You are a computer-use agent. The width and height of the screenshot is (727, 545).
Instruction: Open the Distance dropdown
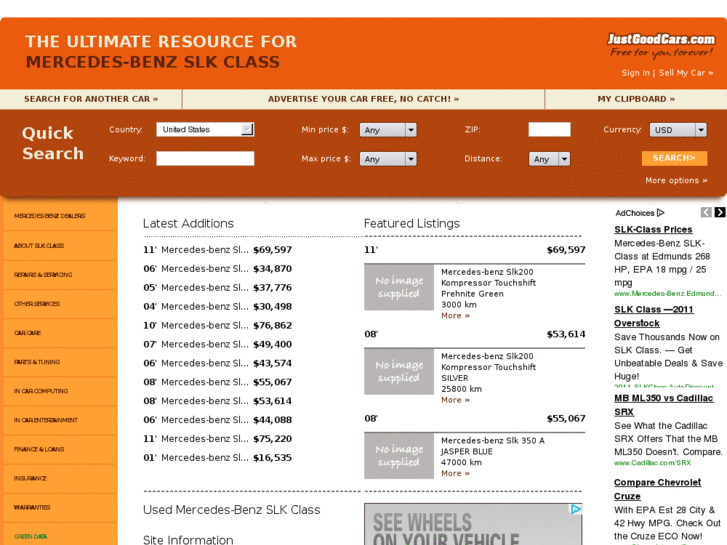click(549, 159)
